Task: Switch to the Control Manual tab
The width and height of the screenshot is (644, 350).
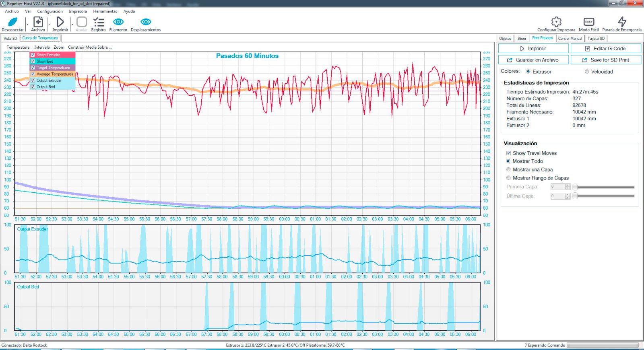Action: tap(570, 39)
